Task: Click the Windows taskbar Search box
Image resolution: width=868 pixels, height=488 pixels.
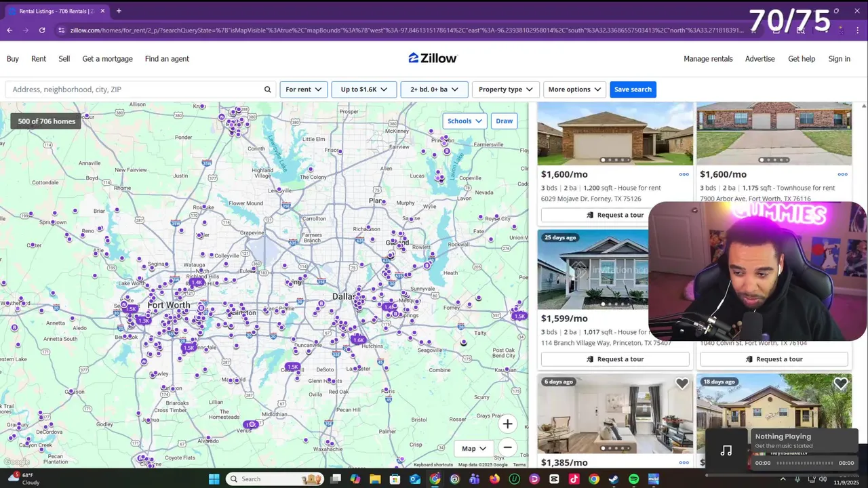Action: (275, 479)
